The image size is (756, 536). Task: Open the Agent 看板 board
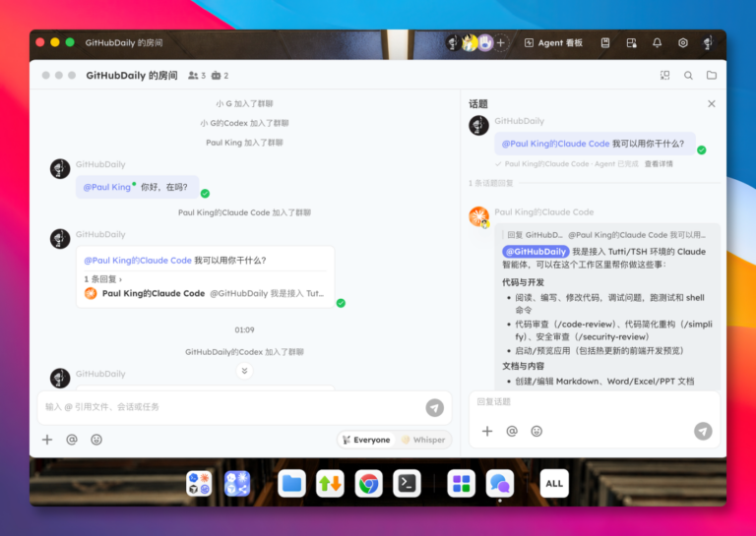[553, 43]
